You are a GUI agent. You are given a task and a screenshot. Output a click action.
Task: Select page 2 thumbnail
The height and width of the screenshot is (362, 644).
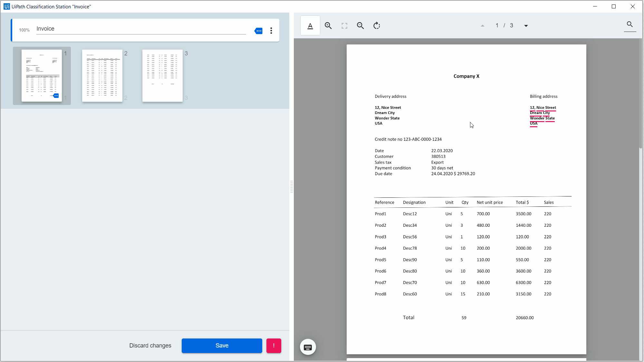coord(102,76)
